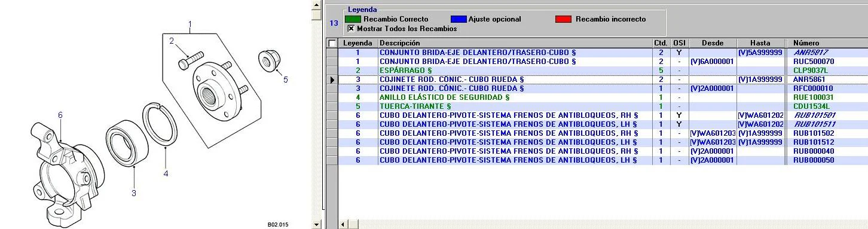The image size is (868, 229).
Task: Click the Desde column header
Action: (x=712, y=43)
